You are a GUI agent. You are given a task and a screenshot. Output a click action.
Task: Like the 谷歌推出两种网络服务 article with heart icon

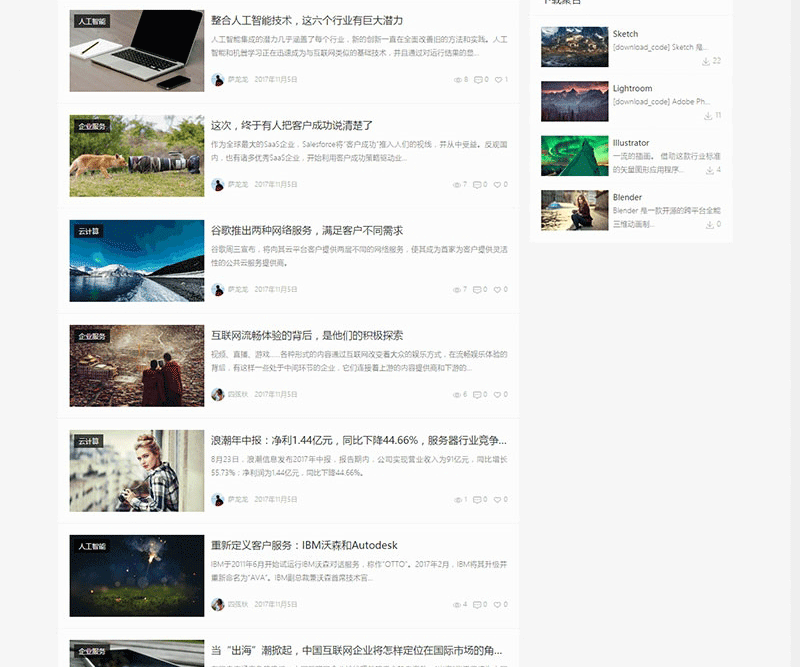(x=497, y=290)
